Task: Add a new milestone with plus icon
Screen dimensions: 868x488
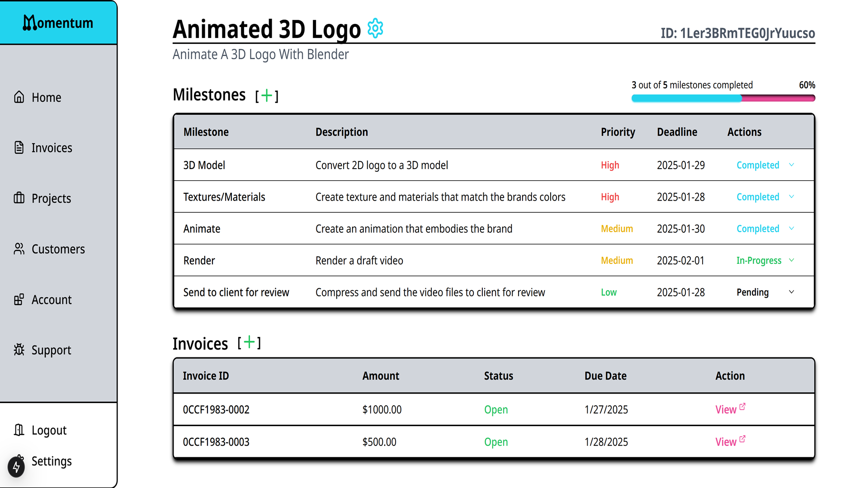Action: coord(267,95)
